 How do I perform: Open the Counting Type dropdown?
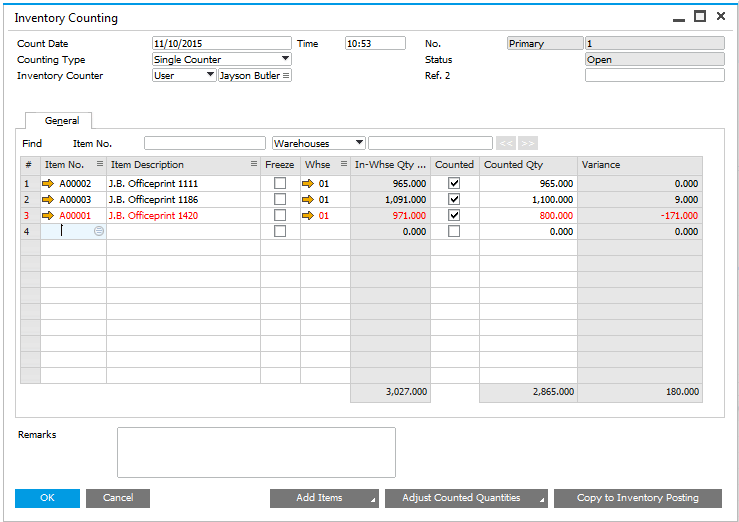pos(285,60)
